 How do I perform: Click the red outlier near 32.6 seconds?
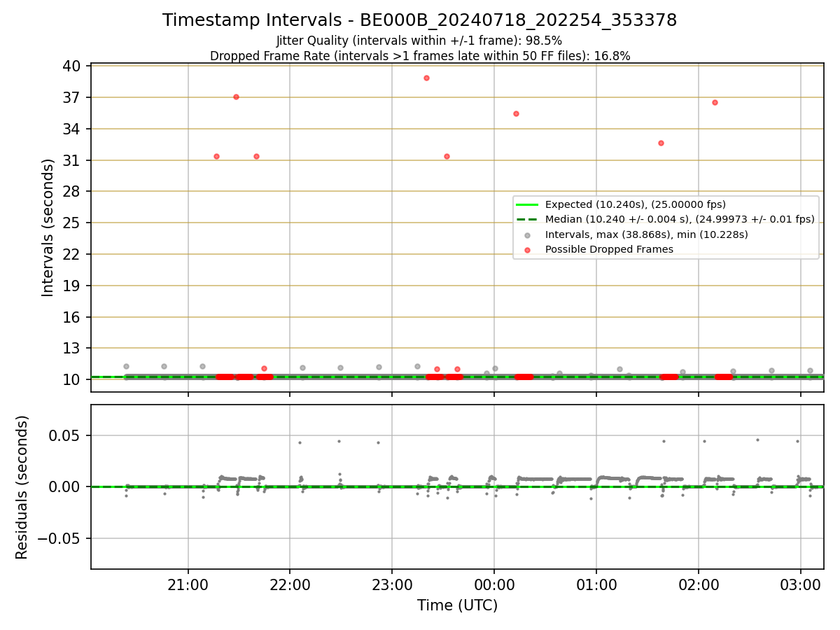[661, 143]
